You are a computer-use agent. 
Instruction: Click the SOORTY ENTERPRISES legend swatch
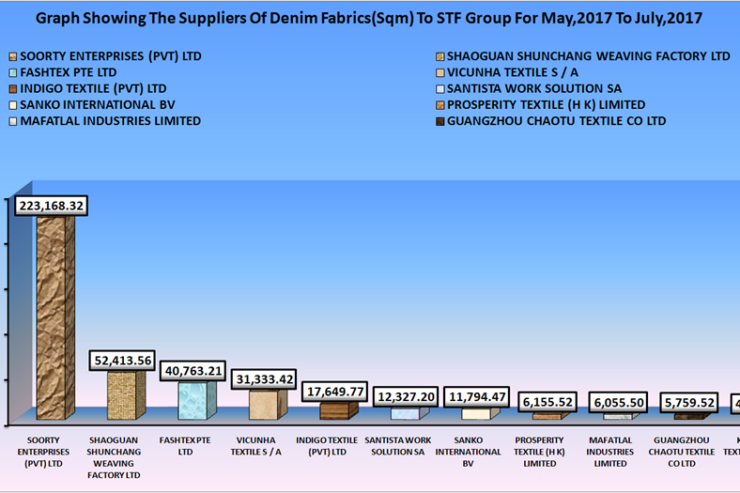13,57
